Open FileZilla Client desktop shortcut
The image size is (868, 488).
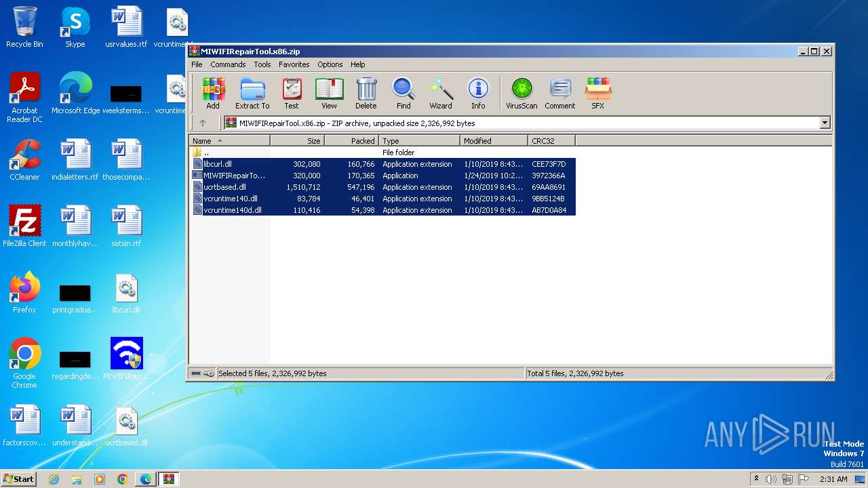click(24, 226)
